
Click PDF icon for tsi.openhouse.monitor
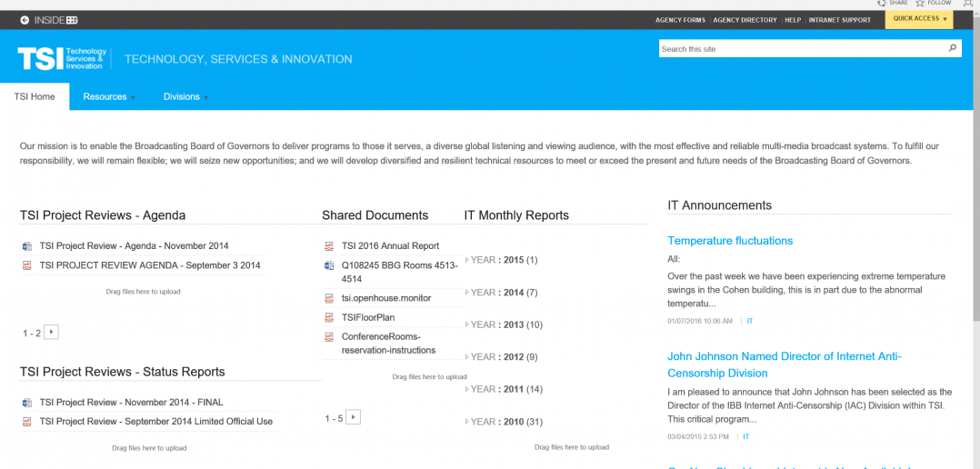click(329, 298)
